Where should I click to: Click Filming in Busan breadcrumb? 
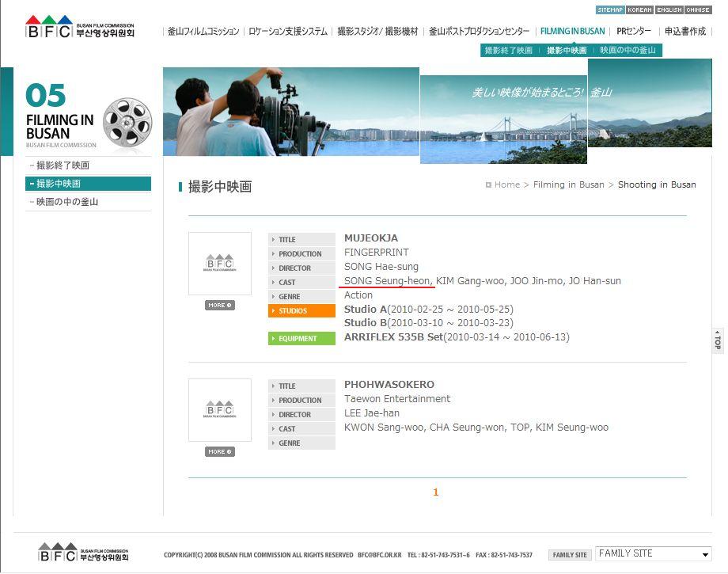[x=569, y=184]
